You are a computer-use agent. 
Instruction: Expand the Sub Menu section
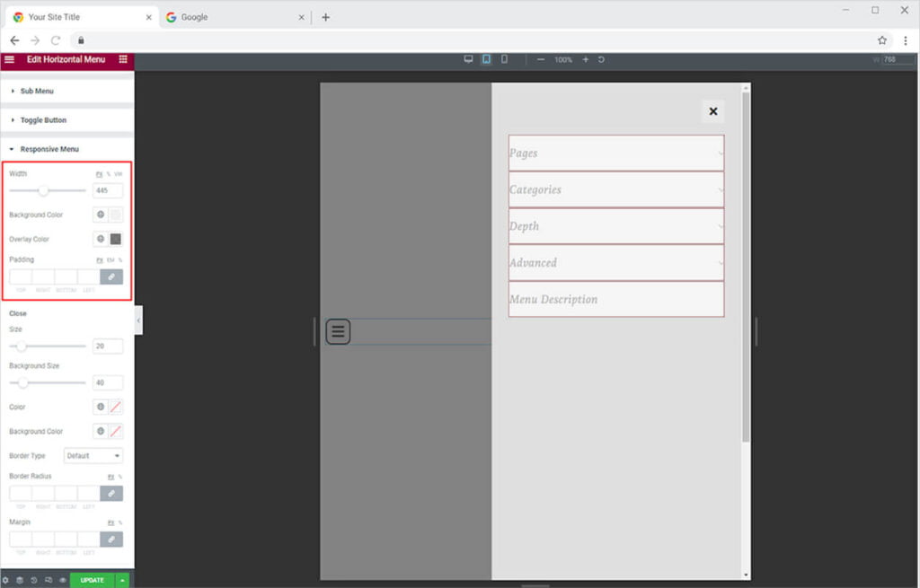37,91
